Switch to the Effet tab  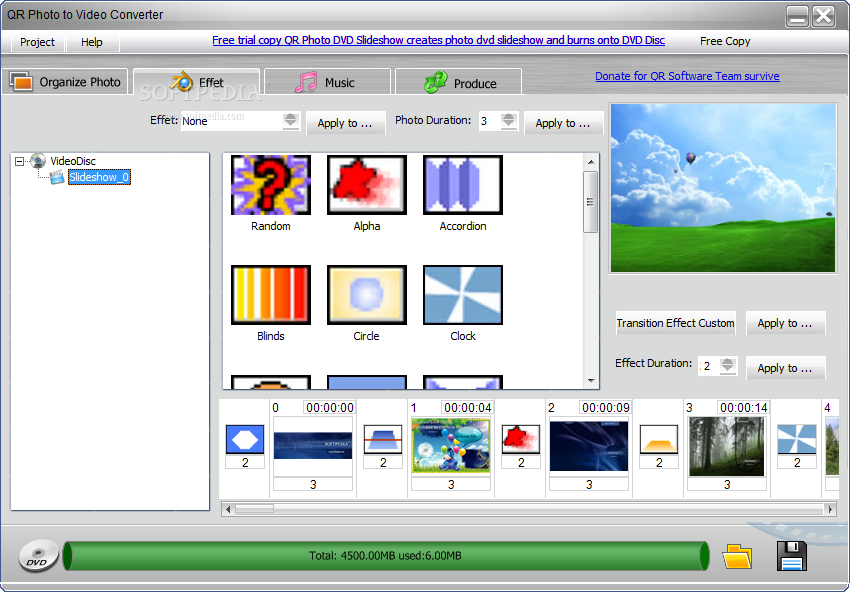pyautogui.click(x=197, y=82)
